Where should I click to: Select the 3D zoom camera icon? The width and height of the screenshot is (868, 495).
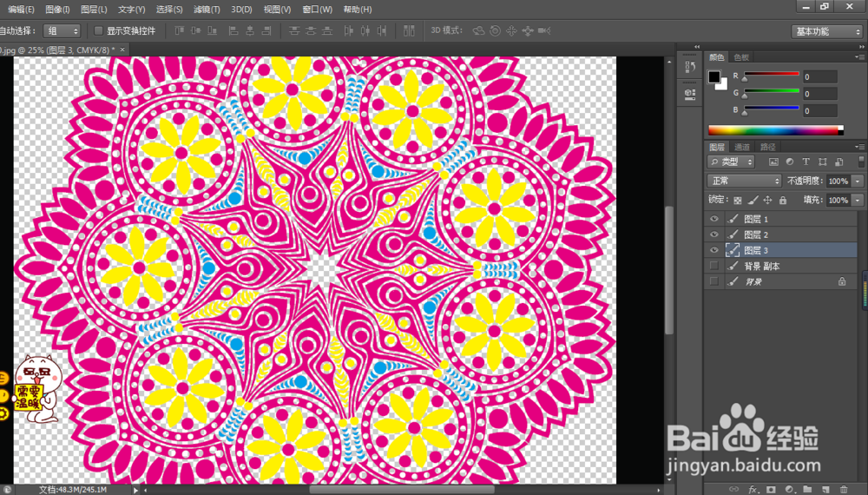click(x=544, y=31)
